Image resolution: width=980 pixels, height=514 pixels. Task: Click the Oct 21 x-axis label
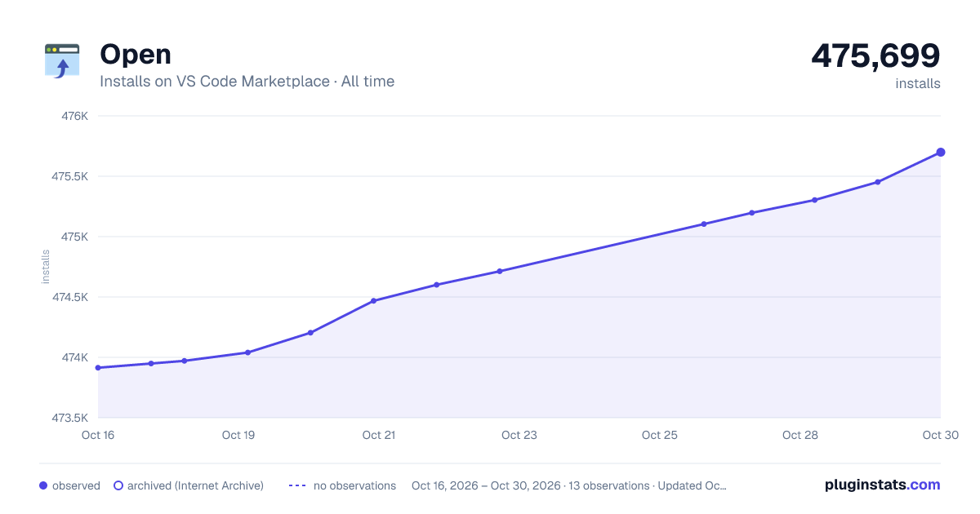(379, 435)
